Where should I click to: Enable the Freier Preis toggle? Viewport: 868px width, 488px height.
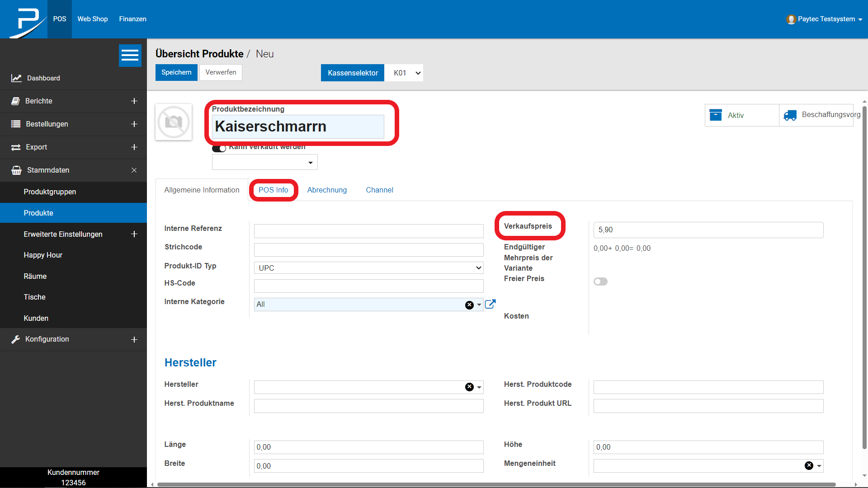[601, 281]
